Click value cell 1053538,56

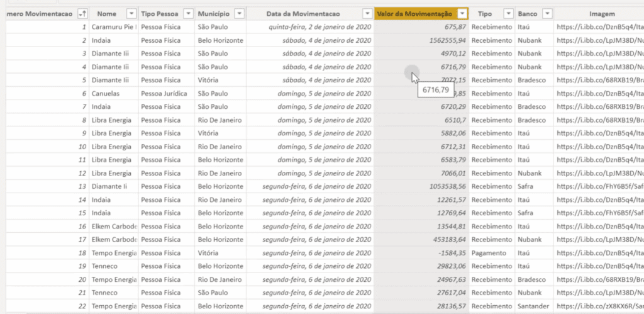tap(421, 187)
